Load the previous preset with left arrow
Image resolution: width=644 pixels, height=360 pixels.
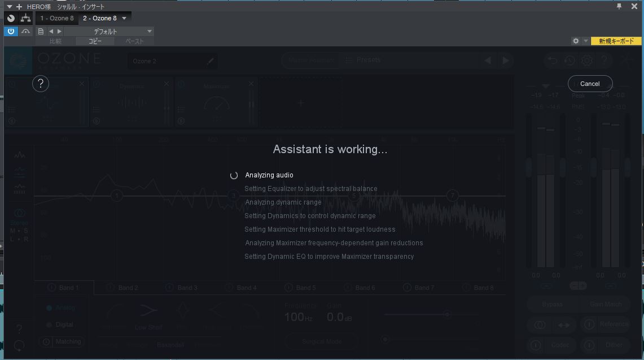coord(51,31)
